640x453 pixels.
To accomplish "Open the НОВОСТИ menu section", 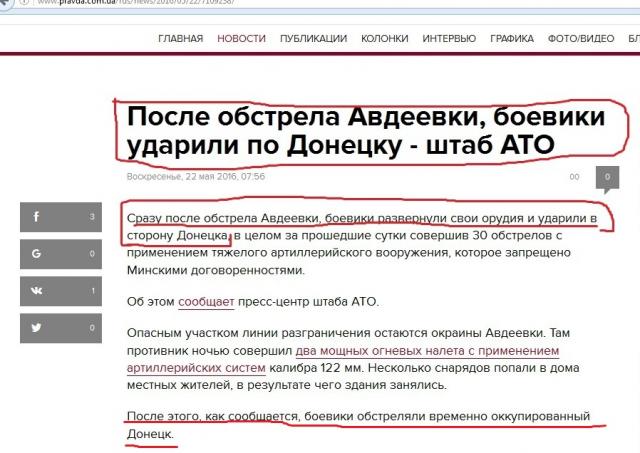I will (241, 38).
